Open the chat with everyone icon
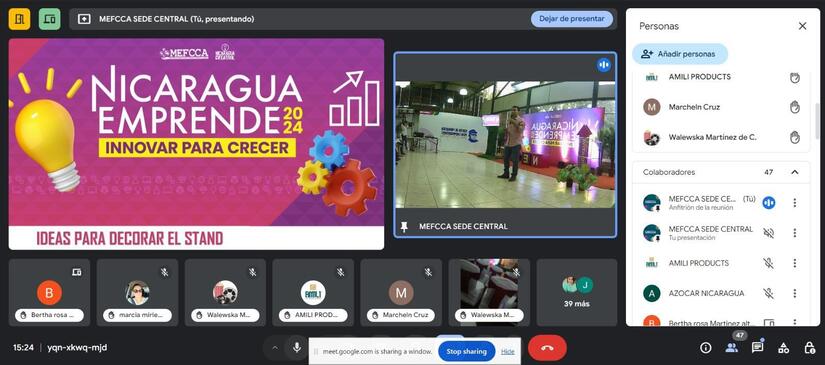 pyautogui.click(x=757, y=347)
